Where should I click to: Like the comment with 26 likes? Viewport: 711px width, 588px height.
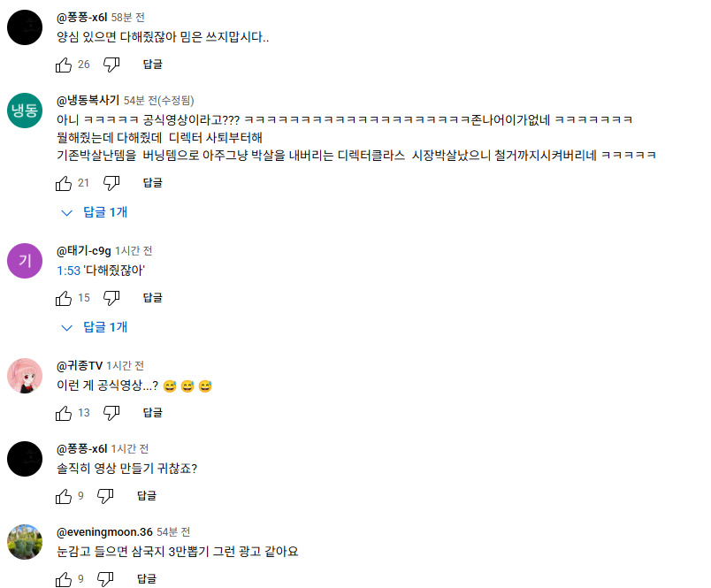click(x=64, y=65)
